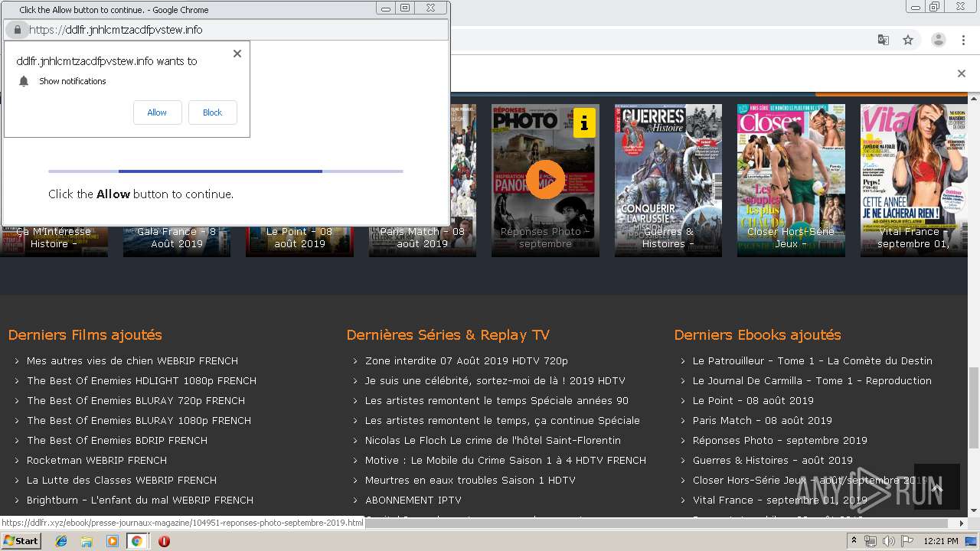The image size is (980, 551).
Task: Play the Réponses Photo orange play button
Action: [x=545, y=179]
